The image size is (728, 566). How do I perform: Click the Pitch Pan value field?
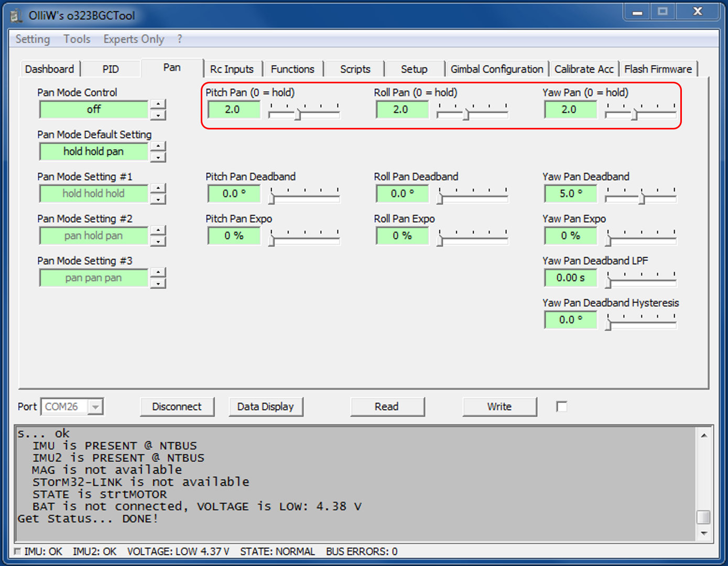(x=233, y=110)
